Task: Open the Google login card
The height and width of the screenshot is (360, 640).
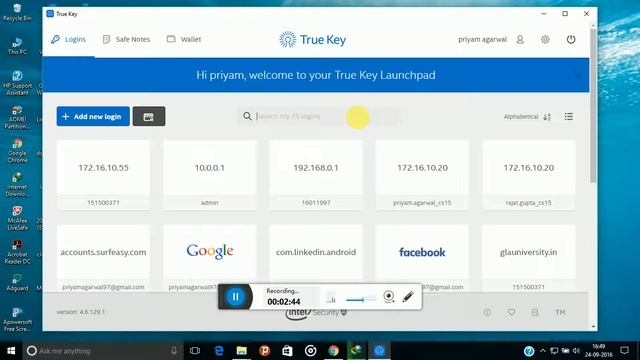Action: (209, 253)
